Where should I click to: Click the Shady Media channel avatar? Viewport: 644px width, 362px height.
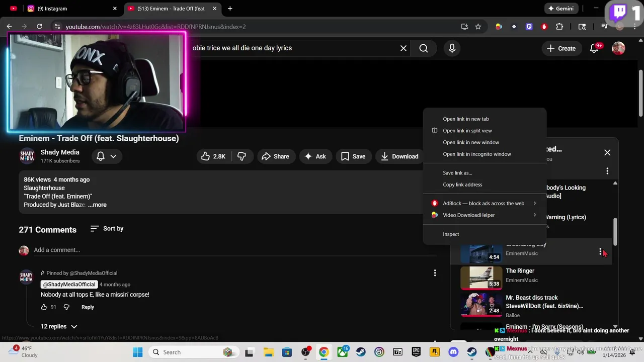[x=27, y=156]
